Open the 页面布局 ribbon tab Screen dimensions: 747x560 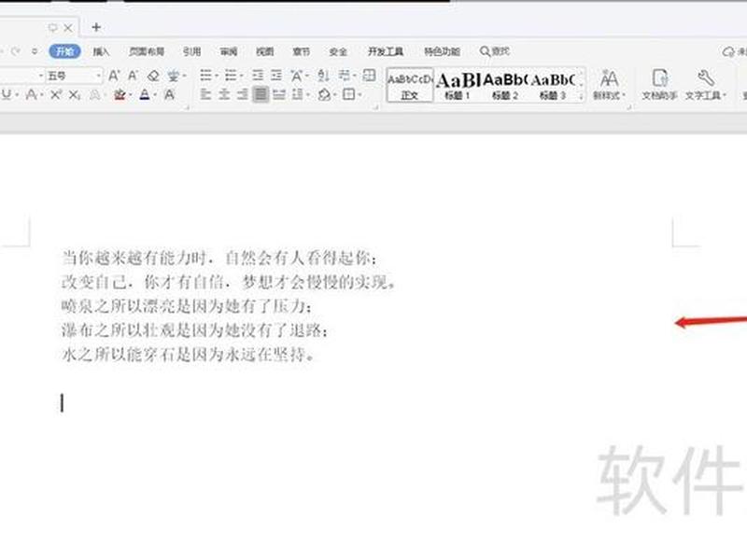(147, 51)
